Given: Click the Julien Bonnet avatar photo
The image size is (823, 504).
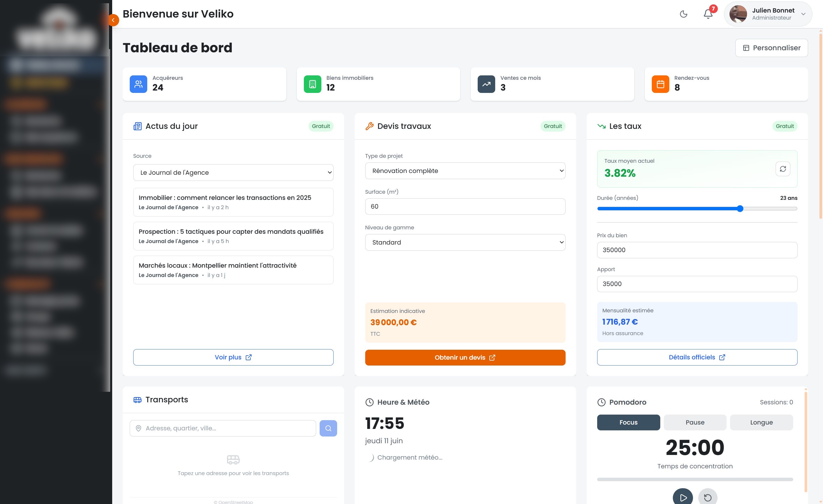Looking at the screenshot, I should (x=738, y=14).
